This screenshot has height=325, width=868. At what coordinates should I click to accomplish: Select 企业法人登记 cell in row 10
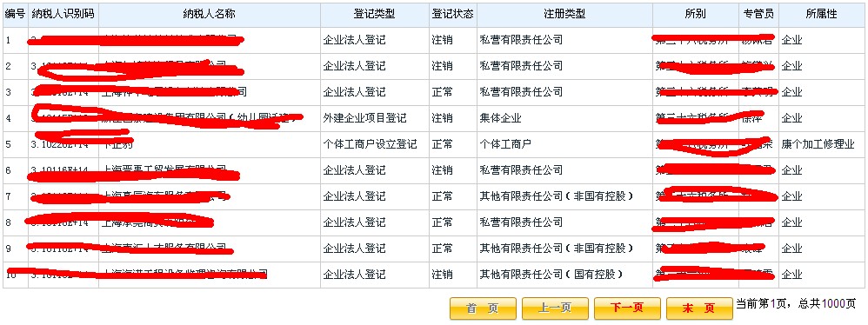(375, 274)
